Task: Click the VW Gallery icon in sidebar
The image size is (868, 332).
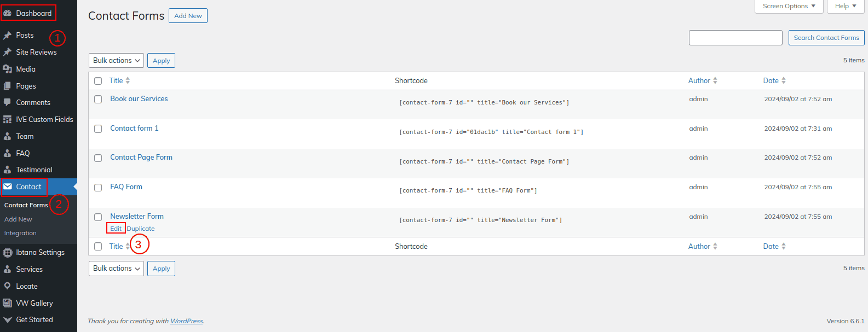Action: pyautogui.click(x=8, y=303)
